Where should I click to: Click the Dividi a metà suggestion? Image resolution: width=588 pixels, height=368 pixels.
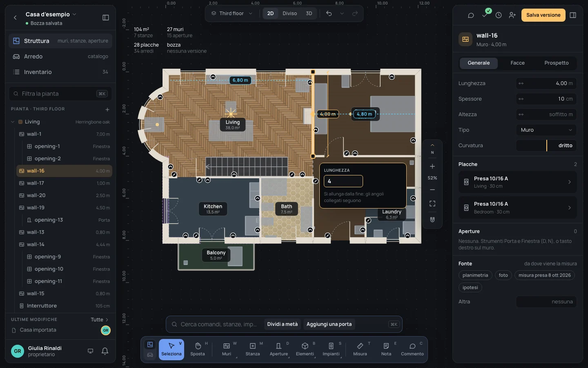pos(283,324)
